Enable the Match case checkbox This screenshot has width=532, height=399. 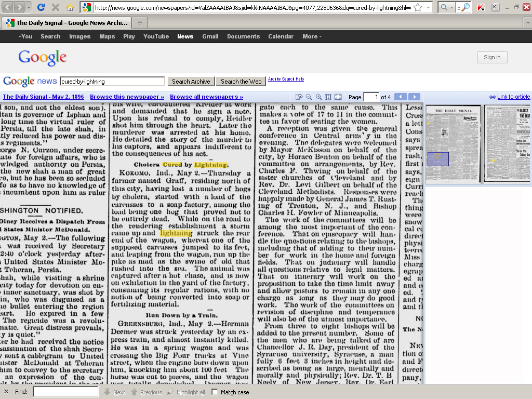pyautogui.click(x=215, y=392)
